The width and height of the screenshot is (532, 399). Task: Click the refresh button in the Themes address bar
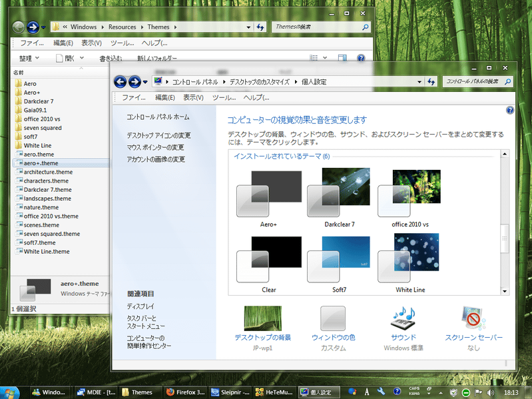click(260, 27)
